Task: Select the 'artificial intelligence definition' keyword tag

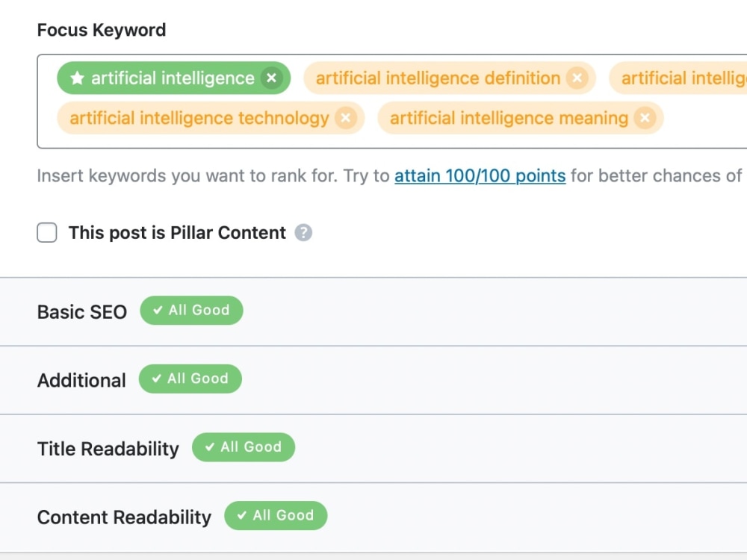Action: pos(438,78)
